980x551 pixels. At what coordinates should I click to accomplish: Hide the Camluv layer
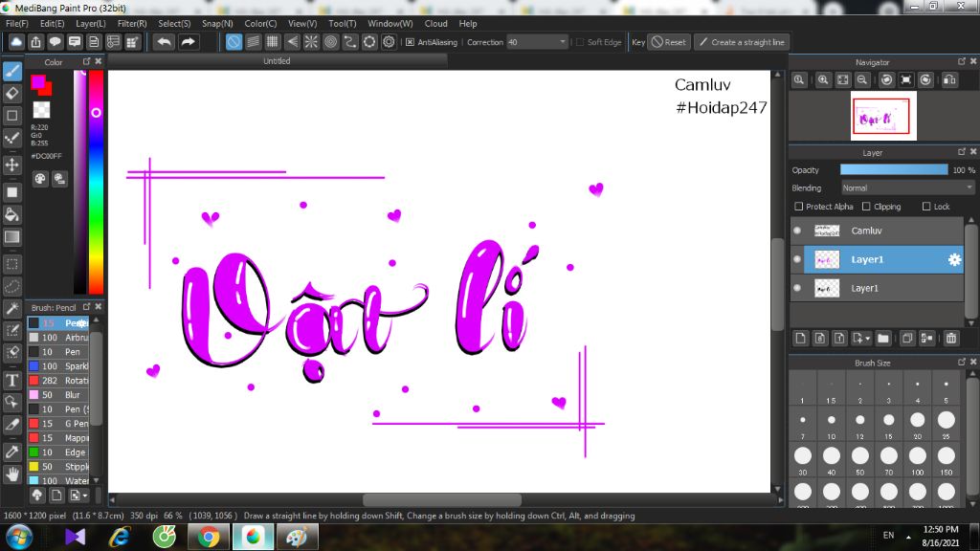point(797,231)
